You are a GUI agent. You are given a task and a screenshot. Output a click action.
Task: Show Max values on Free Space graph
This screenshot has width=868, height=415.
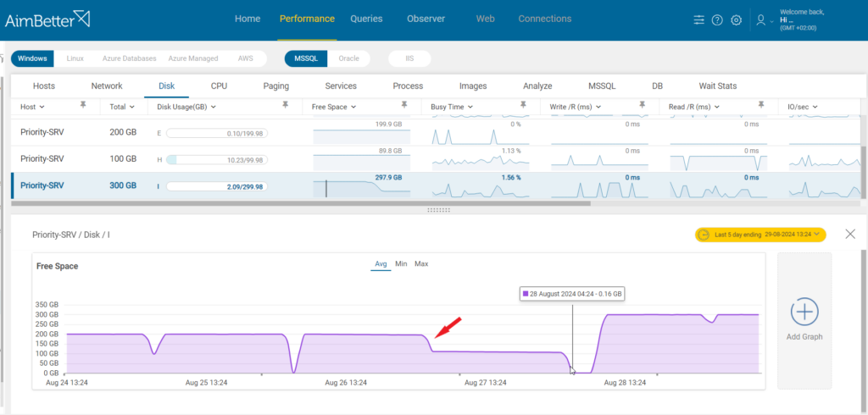pos(421,264)
